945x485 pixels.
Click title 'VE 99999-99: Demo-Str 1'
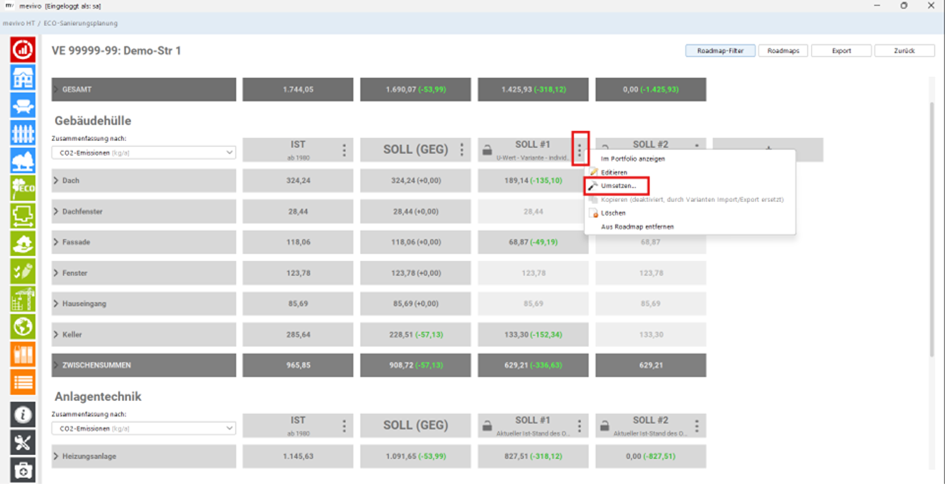(117, 51)
